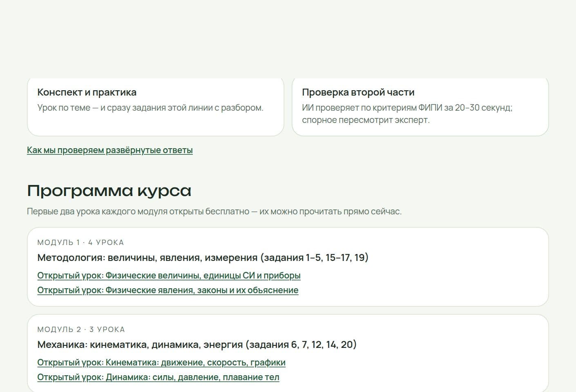Click the 'Конспект и практика' card title
The height and width of the screenshot is (392, 576).
[87, 92]
